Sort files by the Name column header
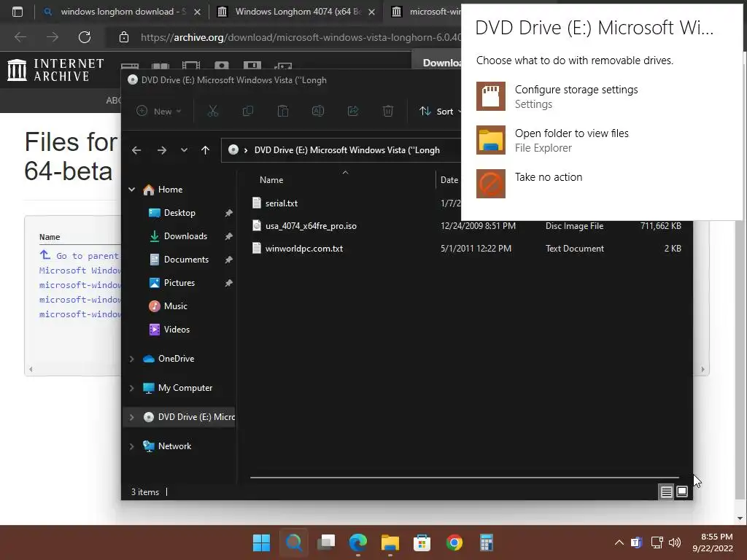The width and height of the screenshot is (747, 560). (x=271, y=180)
